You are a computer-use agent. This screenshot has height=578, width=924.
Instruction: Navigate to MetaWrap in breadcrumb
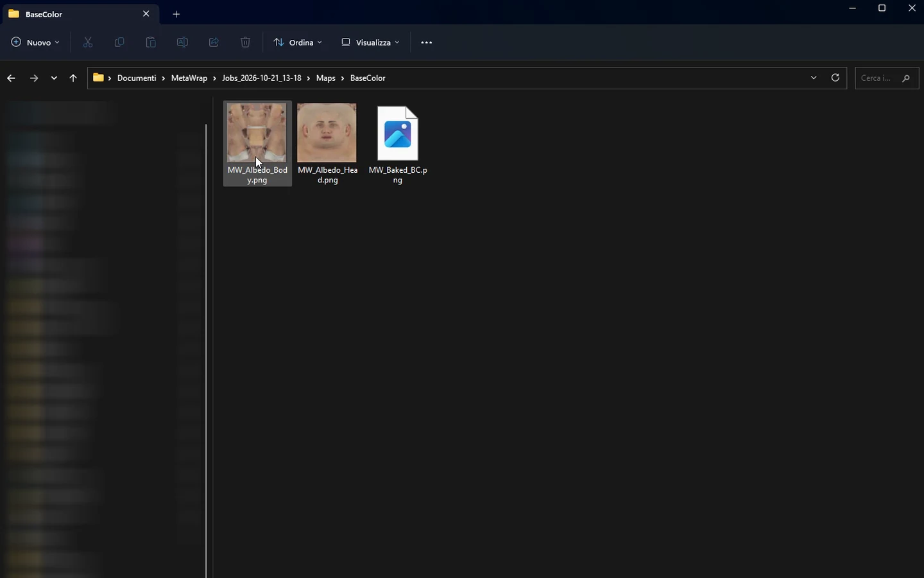(x=189, y=78)
